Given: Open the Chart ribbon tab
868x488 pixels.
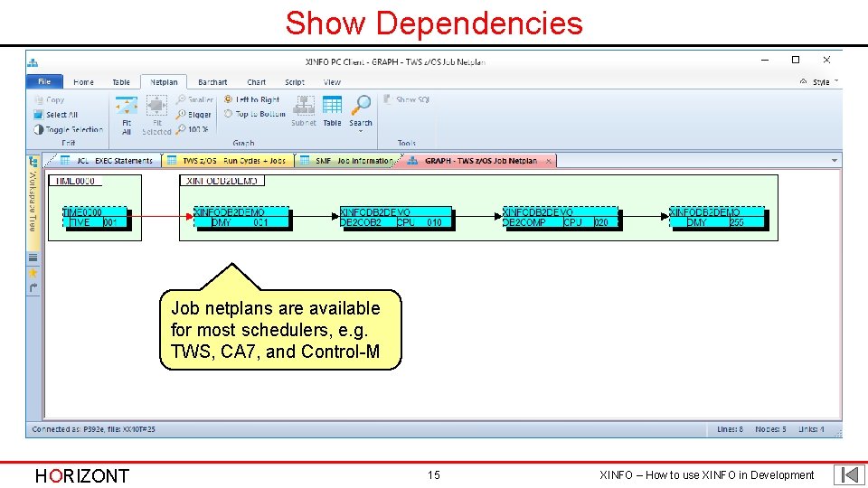Looking at the screenshot, I should click(256, 82).
